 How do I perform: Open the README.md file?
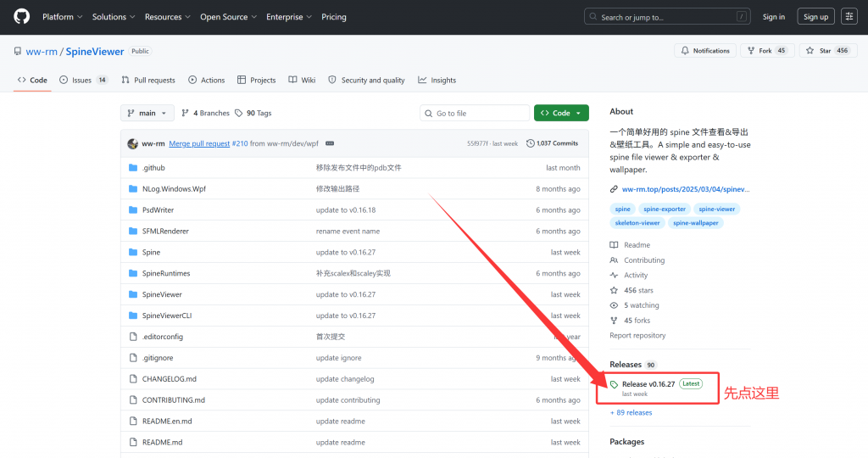pos(162,442)
